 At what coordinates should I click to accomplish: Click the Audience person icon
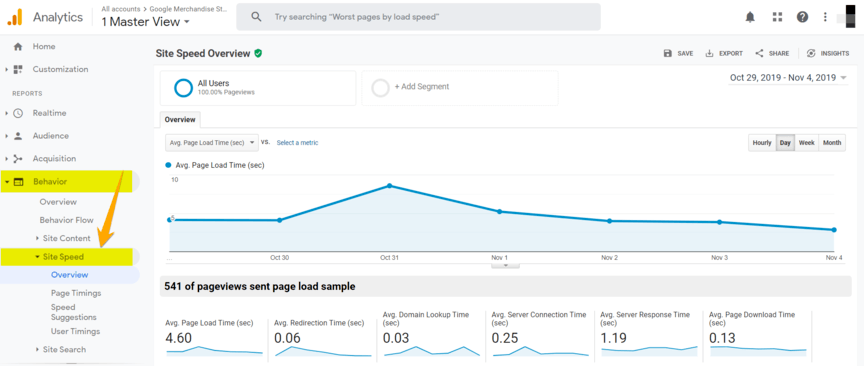pos(18,136)
